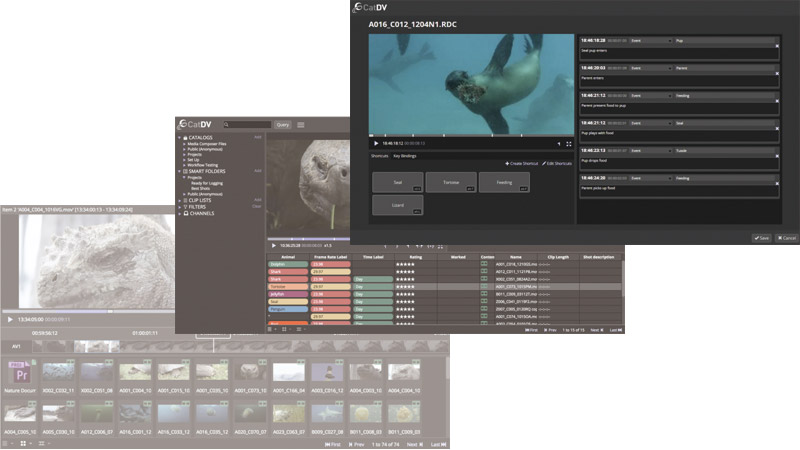Collapse the SMART FOLDERS section
Screen dimensions: 800x450
[x=179, y=171]
